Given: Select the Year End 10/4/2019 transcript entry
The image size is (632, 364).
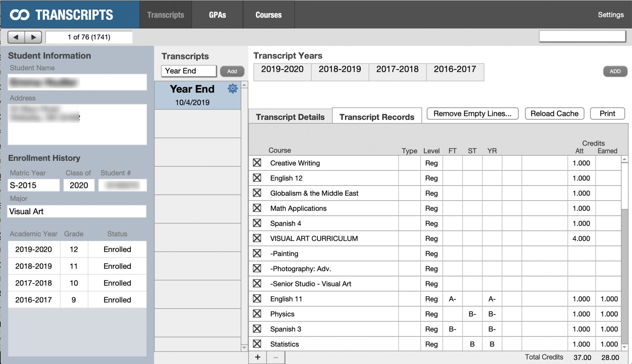Looking at the screenshot, I should click(197, 95).
